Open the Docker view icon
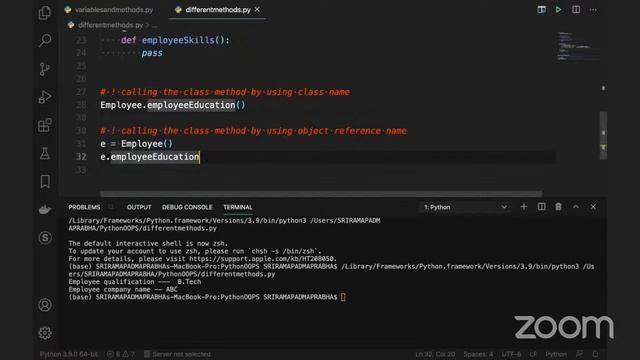Viewport: 640px width, 360px height. [44, 210]
